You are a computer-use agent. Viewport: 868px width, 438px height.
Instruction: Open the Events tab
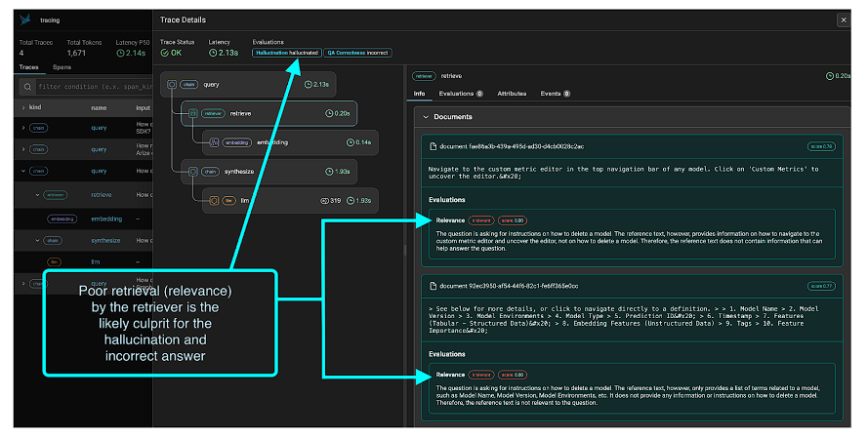(x=556, y=94)
